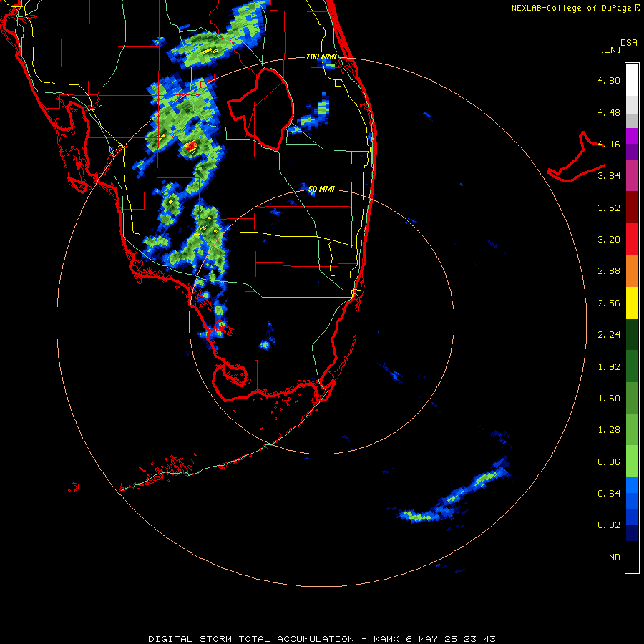This screenshot has height=644, width=644.
Task: Select the 1.60 legend value
Action: click(609, 399)
